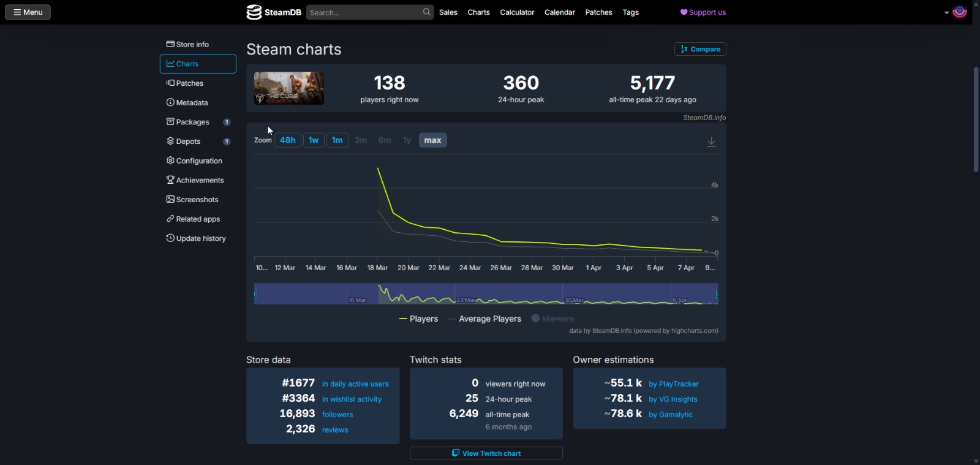
Task: Click the SteamDB logo icon
Action: point(254,12)
